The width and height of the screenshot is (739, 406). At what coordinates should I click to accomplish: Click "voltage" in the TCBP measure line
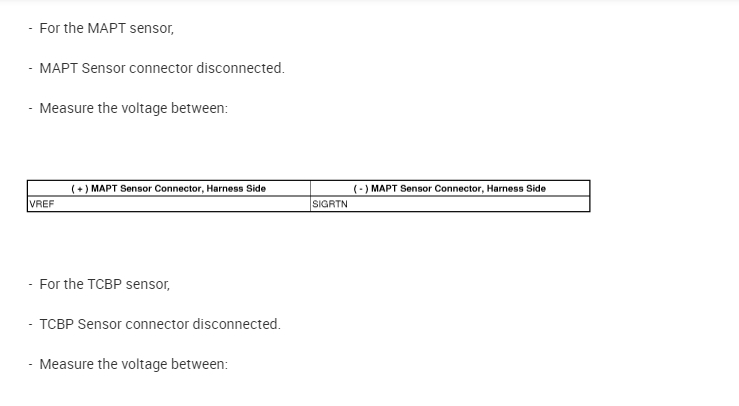click(120, 364)
